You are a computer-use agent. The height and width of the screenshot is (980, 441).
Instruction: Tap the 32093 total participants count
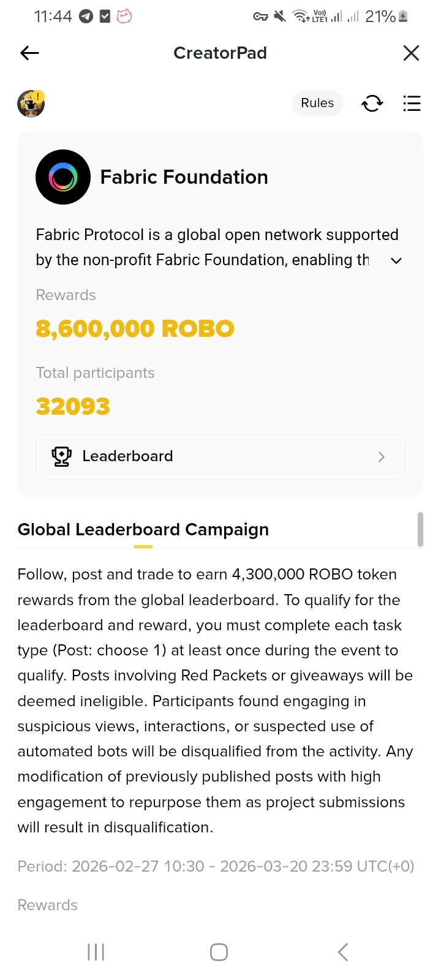pos(73,407)
